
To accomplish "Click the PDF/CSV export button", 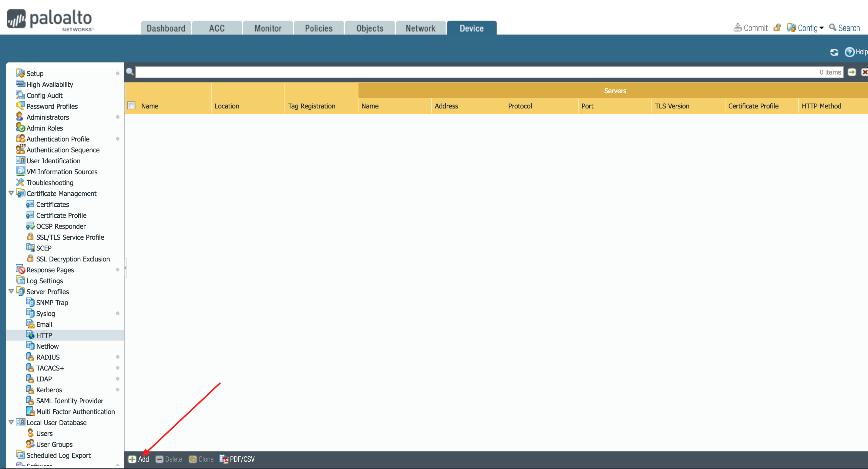I will point(237,459).
